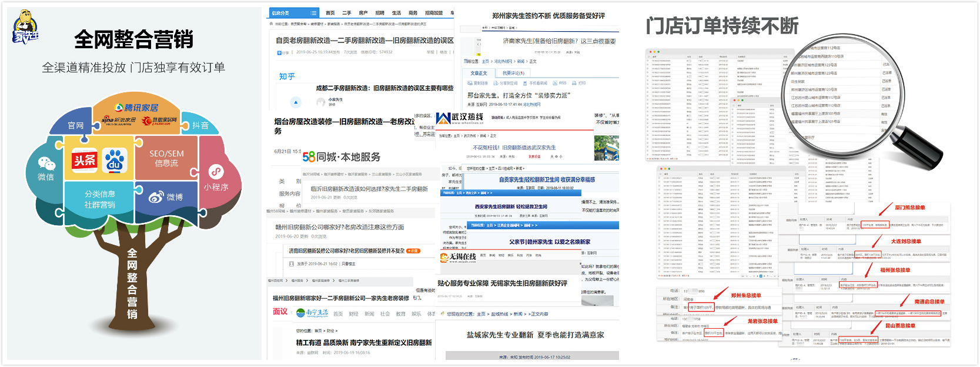The width and height of the screenshot is (980, 367).
Task: Select the Weibo 微博 icon
Action: (156, 197)
